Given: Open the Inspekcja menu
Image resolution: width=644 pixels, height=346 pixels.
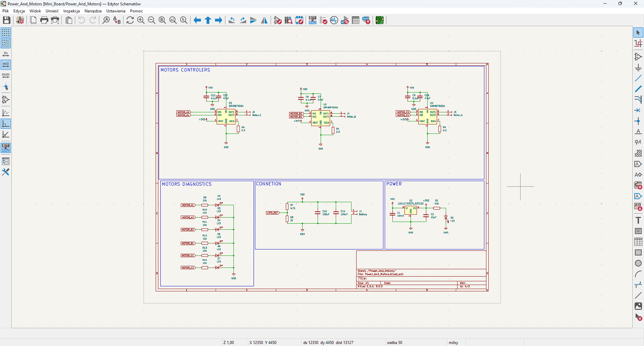Looking at the screenshot, I should point(71,11).
